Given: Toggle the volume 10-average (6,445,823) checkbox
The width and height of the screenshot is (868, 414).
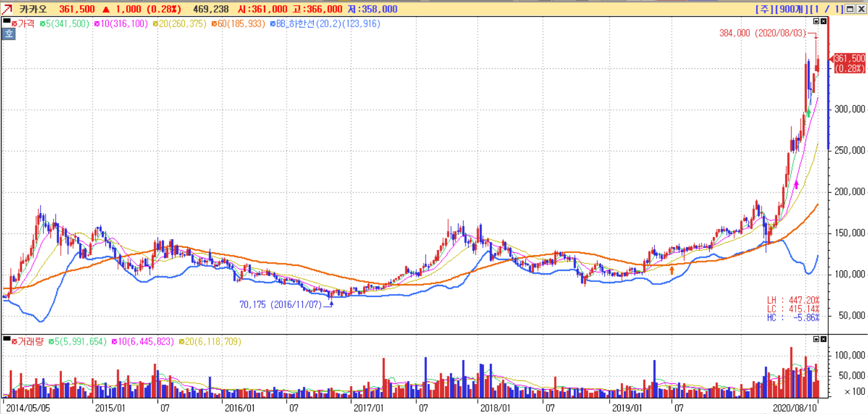Looking at the screenshot, I should click(115, 342).
